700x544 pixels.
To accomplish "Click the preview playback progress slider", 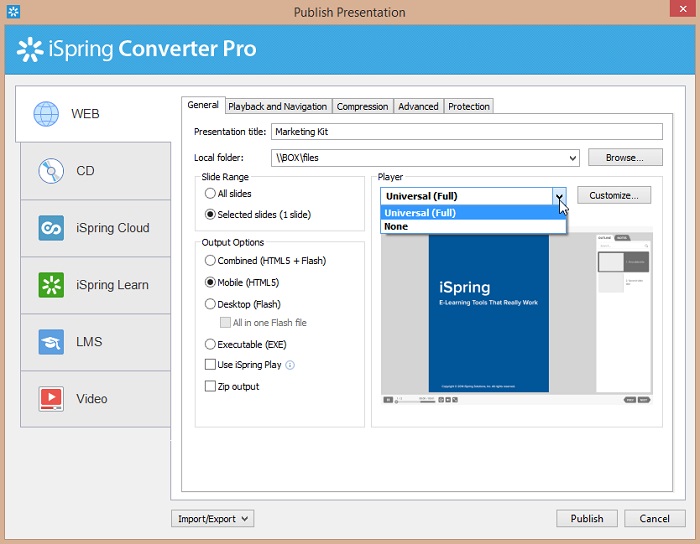I will (x=415, y=401).
